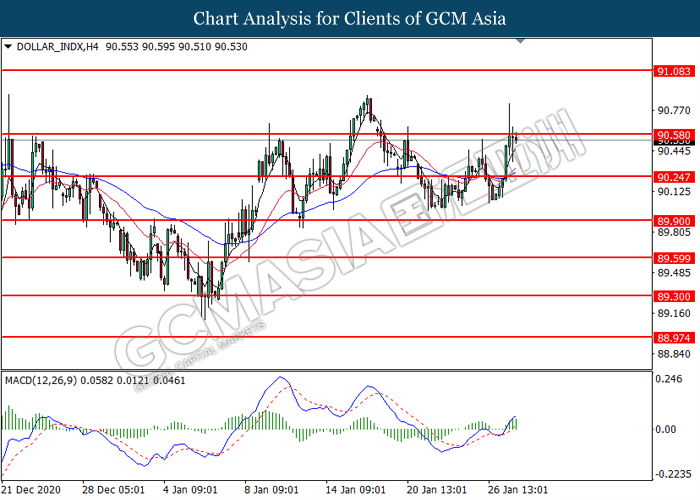Click the 89.805 price scale value

tap(674, 232)
